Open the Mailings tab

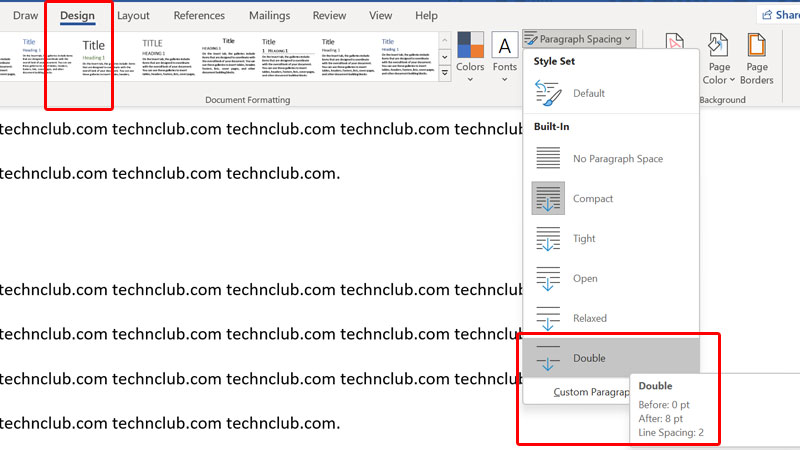269,16
